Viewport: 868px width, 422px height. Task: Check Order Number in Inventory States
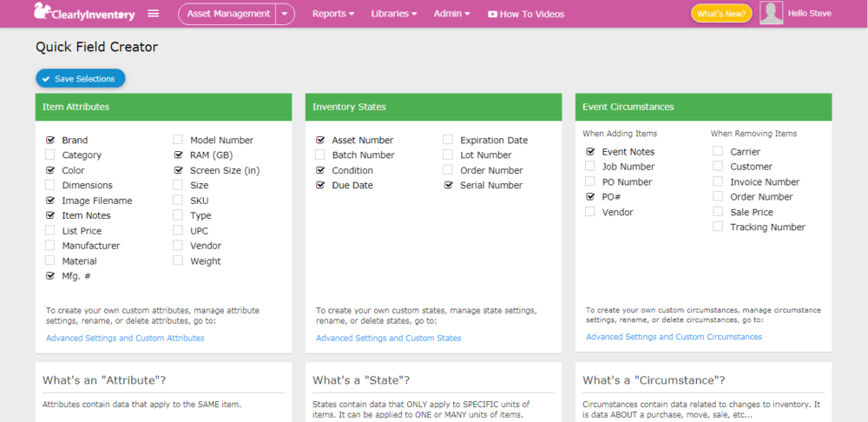[x=448, y=170]
